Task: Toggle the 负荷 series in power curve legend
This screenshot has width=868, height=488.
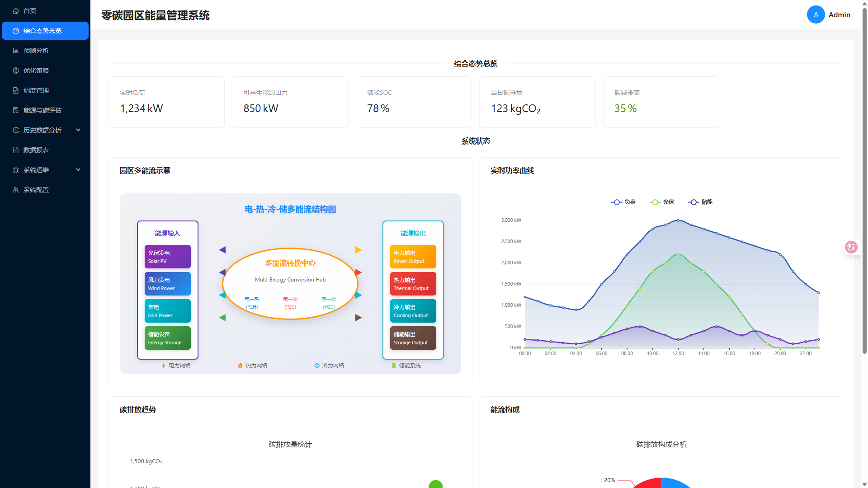Action: coord(624,202)
